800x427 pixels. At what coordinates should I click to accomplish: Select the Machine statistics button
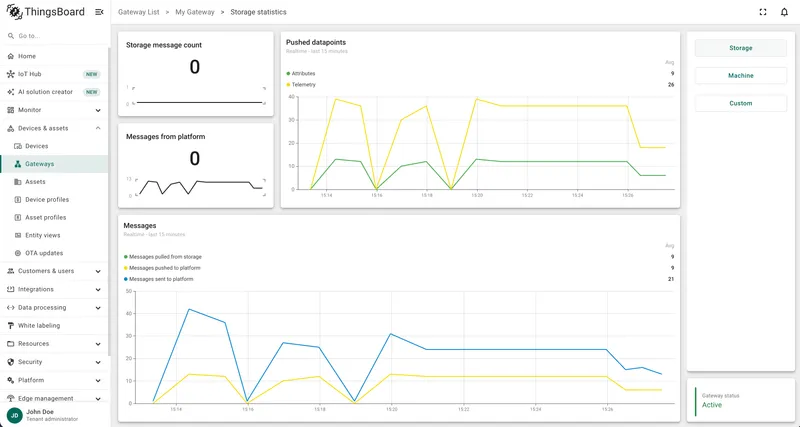pos(740,76)
